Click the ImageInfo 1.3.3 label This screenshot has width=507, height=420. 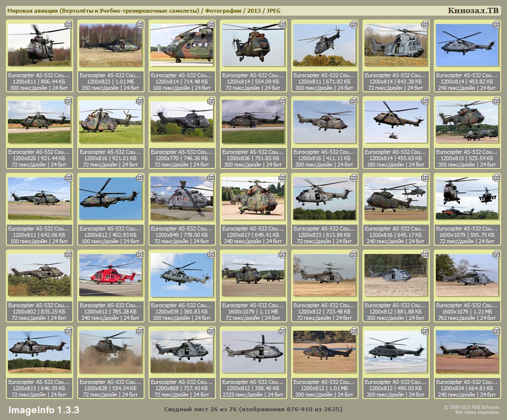pos(43,409)
